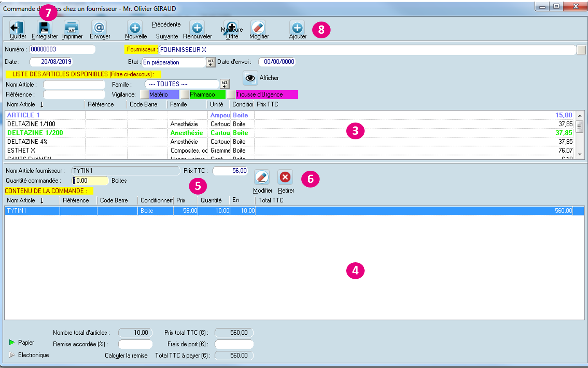Click the Nom Article filter field
This screenshot has width=588, height=368.
pyautogui.click(x=74, y=85)
